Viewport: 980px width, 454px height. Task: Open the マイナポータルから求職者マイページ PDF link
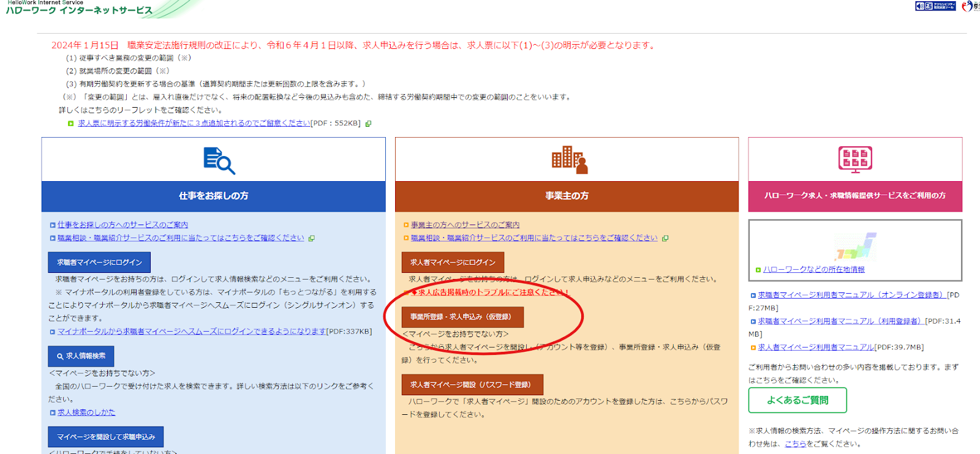(x=192, y=331)
